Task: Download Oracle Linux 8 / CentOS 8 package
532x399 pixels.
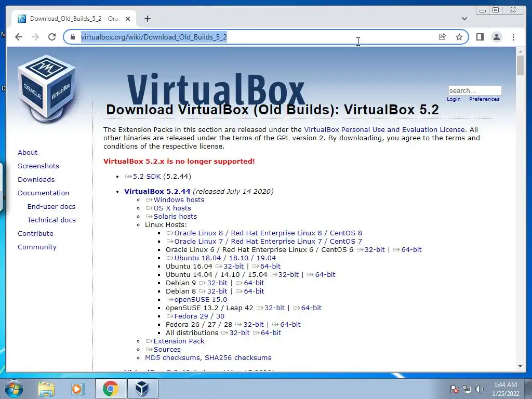Action: pyautogui.click(x=264, y=233)
